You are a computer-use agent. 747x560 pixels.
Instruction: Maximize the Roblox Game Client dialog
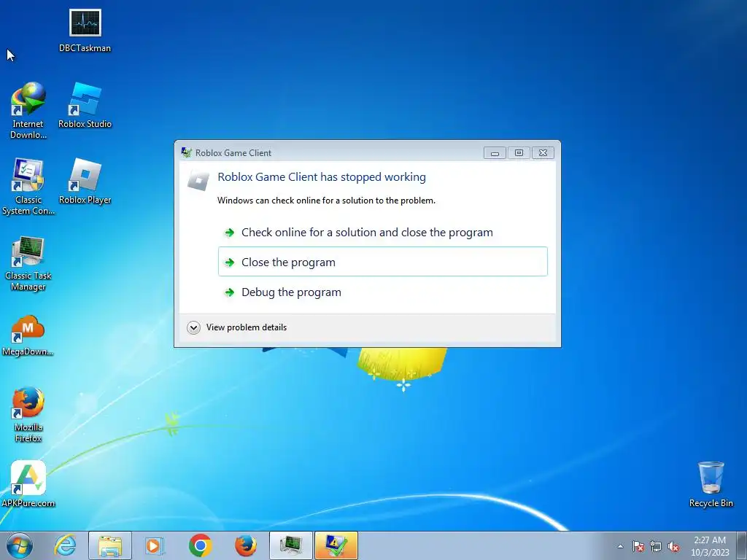(519, 153)
